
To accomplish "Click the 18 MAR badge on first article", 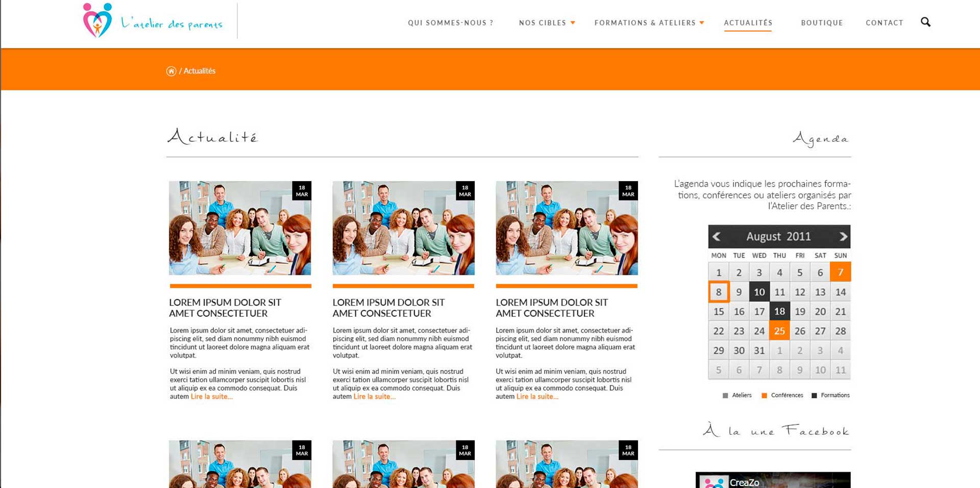I will [x=302, y=191].
